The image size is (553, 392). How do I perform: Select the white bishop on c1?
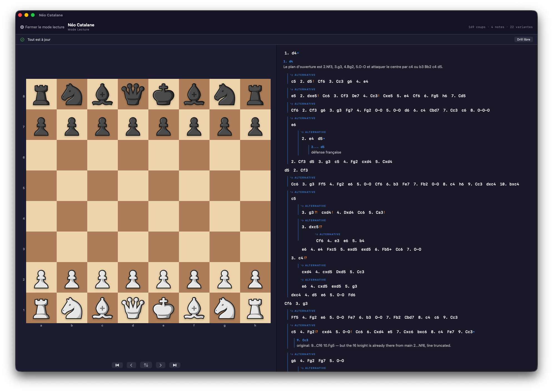pos(103,308)
